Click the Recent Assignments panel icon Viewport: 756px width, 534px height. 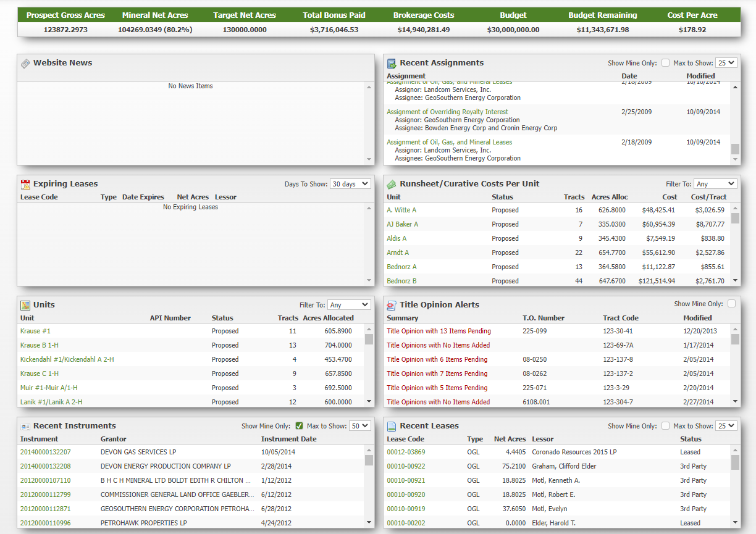tap(391, 63)
